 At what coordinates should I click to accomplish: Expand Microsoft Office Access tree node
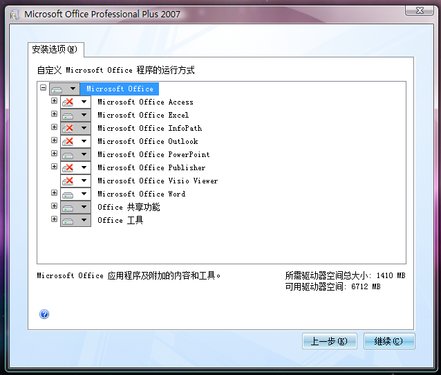click(54, 101)
